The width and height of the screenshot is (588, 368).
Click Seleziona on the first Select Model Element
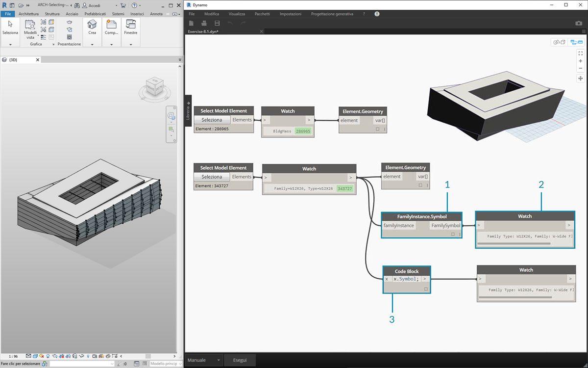(212, 120)
